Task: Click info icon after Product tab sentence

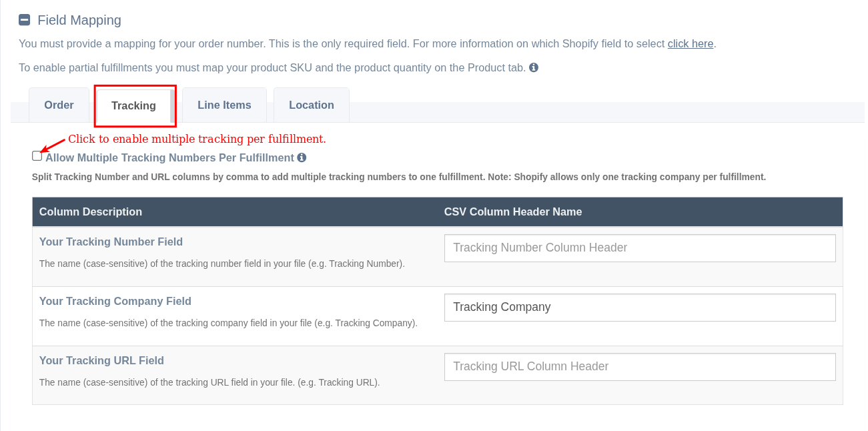Action: pos(534,67)
